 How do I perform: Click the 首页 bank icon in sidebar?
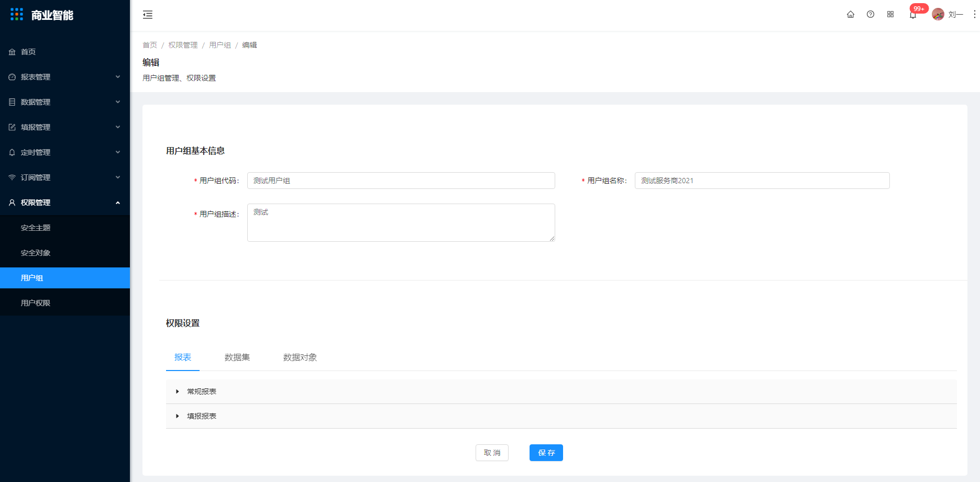click(12, 52)
